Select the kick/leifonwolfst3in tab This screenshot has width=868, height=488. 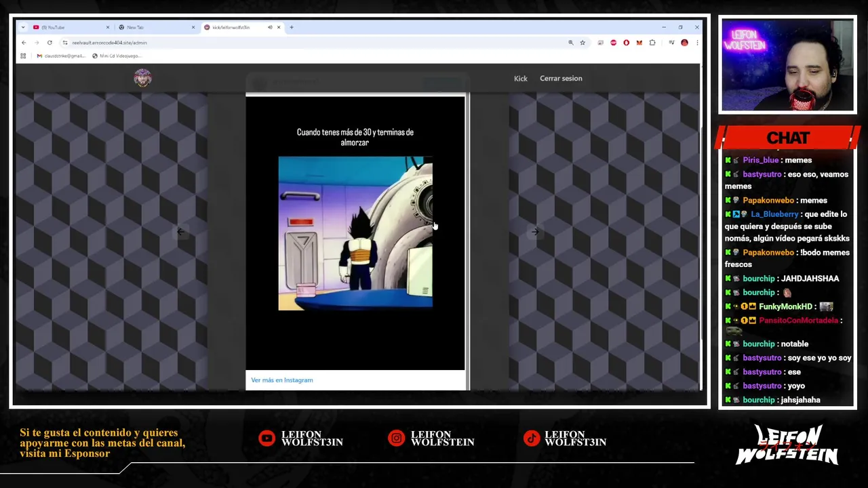(243, 27)
